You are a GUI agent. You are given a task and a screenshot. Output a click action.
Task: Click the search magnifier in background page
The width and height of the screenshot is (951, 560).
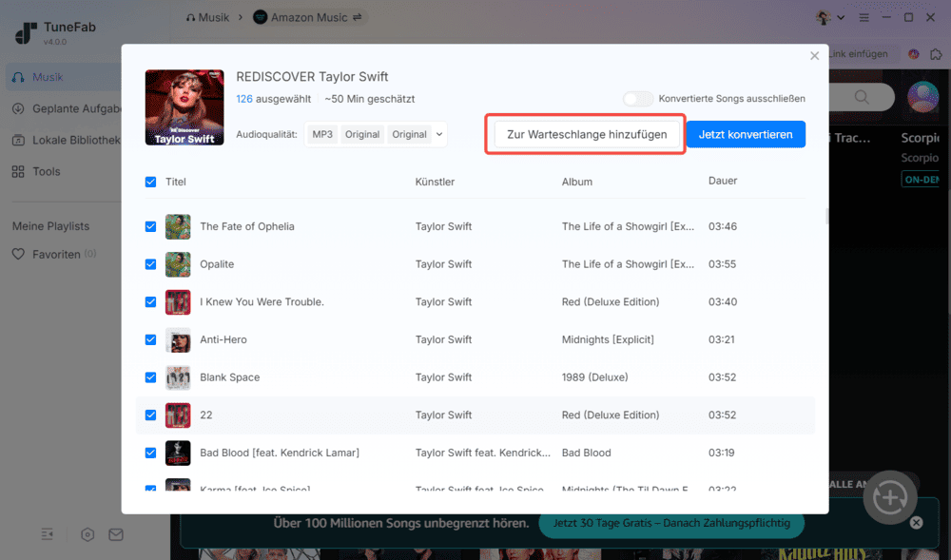point(862,97)
